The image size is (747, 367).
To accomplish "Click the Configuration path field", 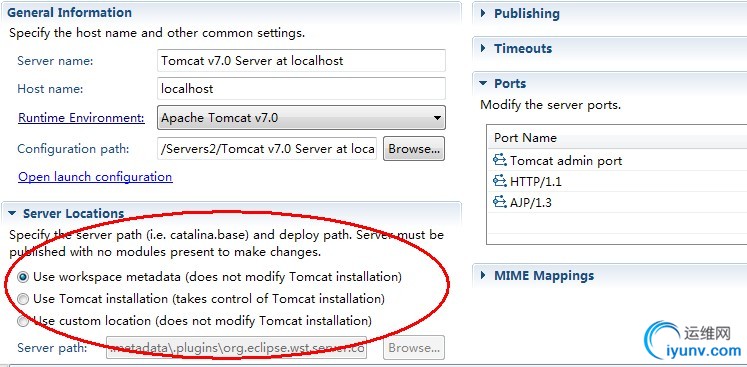I will pos(267,149).
